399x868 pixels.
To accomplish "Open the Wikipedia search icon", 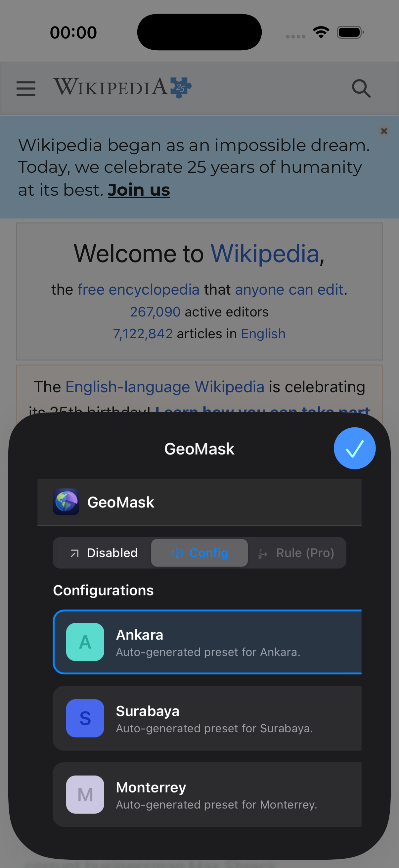I will point(361,88).
